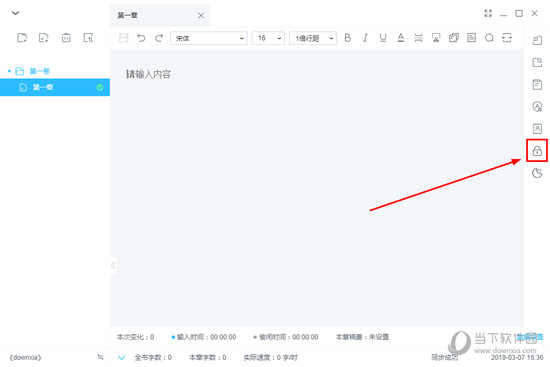The width and height of the screenshot is (550, 367).
Task: Click the sort order icon in sidebar
Action: (88, 38)
